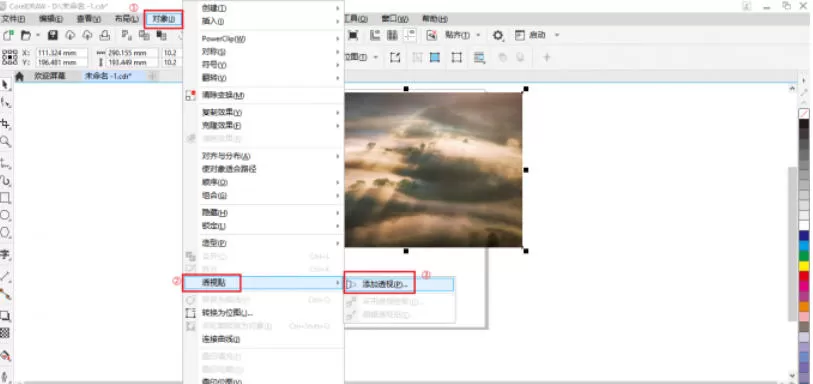Choose 添加透视 Add Perspective
This screenshot has height=384, width=813.
click(399, 284)
